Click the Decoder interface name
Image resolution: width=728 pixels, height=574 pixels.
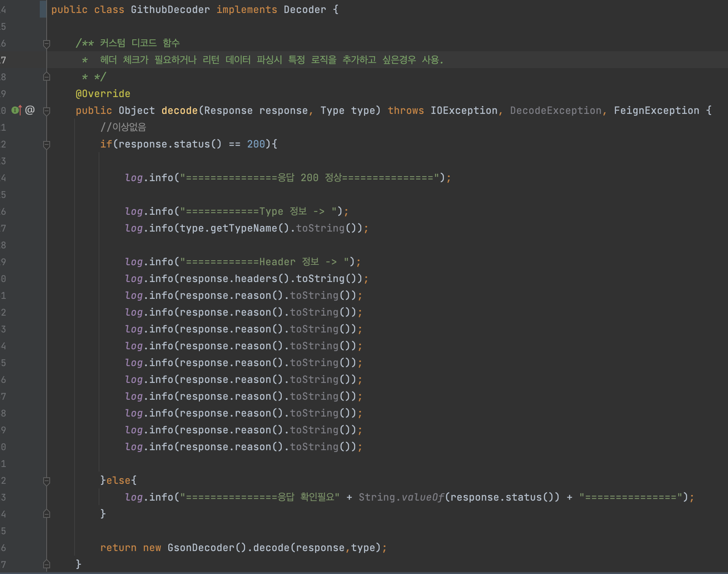pos(305,10)
